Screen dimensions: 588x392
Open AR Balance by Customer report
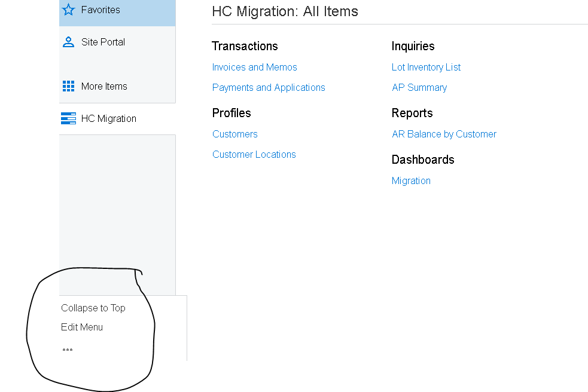click(x=444, y=134)
